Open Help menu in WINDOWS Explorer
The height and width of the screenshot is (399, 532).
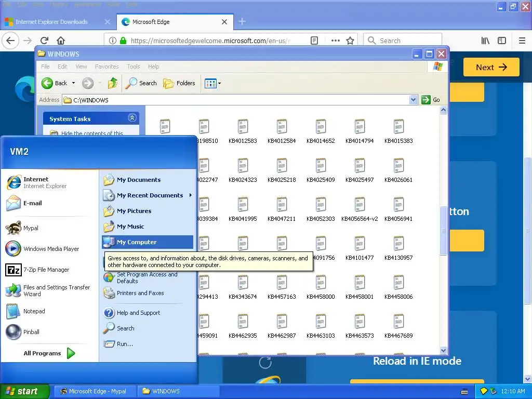[153, 66]
